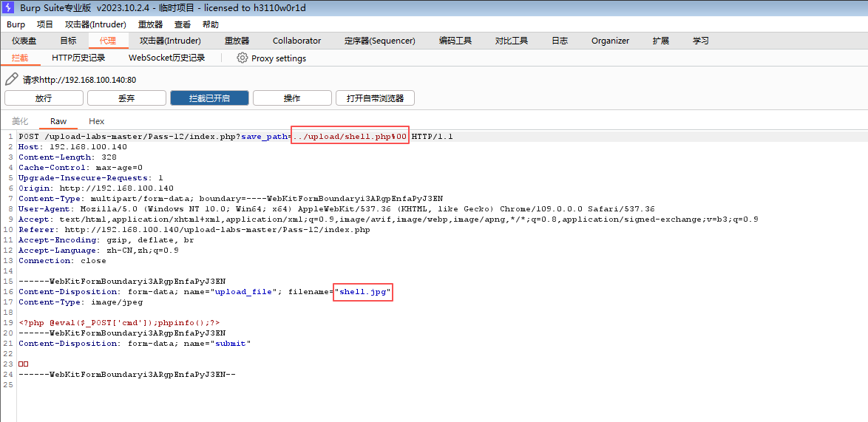Click the 打开自带浏览器 button
Screen dimensions: 868x422
tap(376, 98)
